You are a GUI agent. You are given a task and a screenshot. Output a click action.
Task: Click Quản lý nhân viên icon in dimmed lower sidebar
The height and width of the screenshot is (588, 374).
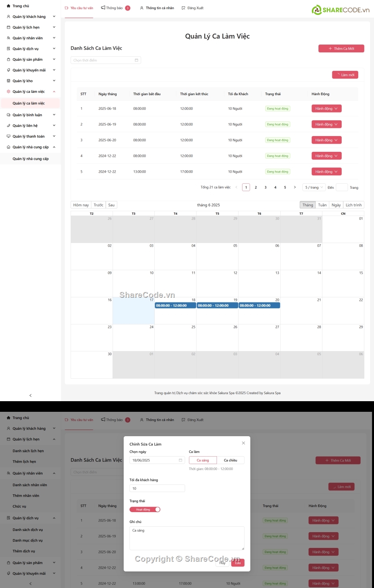tap(9, 473)
